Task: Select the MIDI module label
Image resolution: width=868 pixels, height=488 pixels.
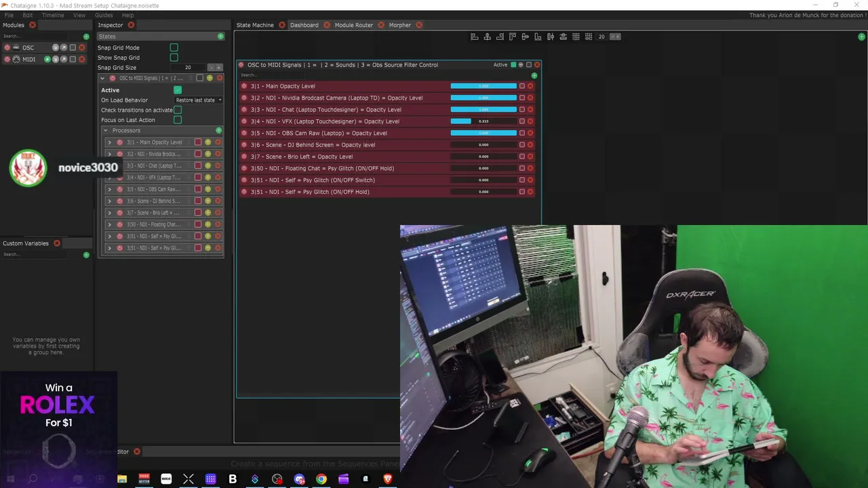Action: 28,59
